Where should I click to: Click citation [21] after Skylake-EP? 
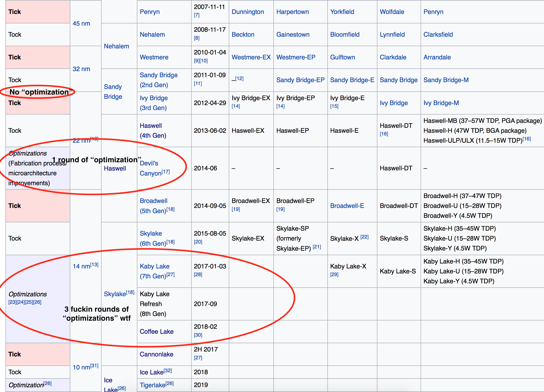[x=317, y=247]
